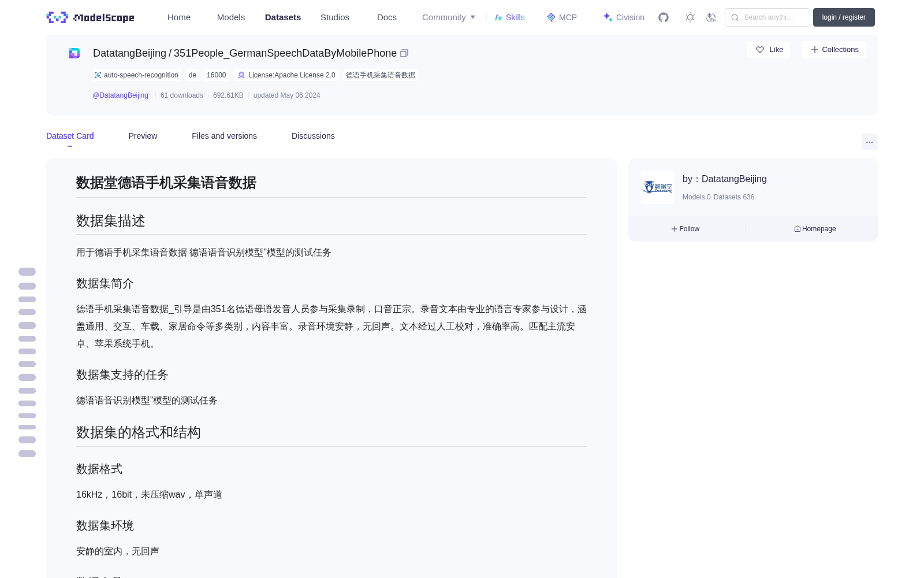Click the updated May 06,2024 text
This screenshot has width=924, height=578.
286,95
